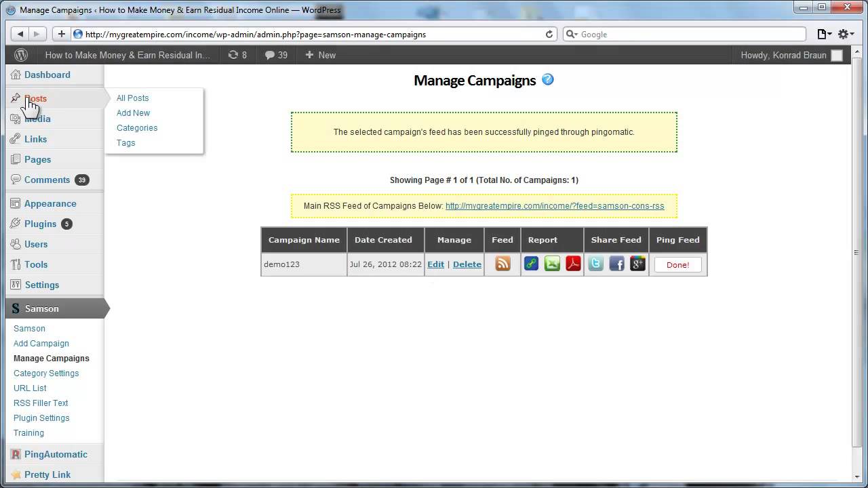Open Training in Samson submenu
The width and height of the screenshot is (868, 488).
pyautogui.click(x=28, y=433)
